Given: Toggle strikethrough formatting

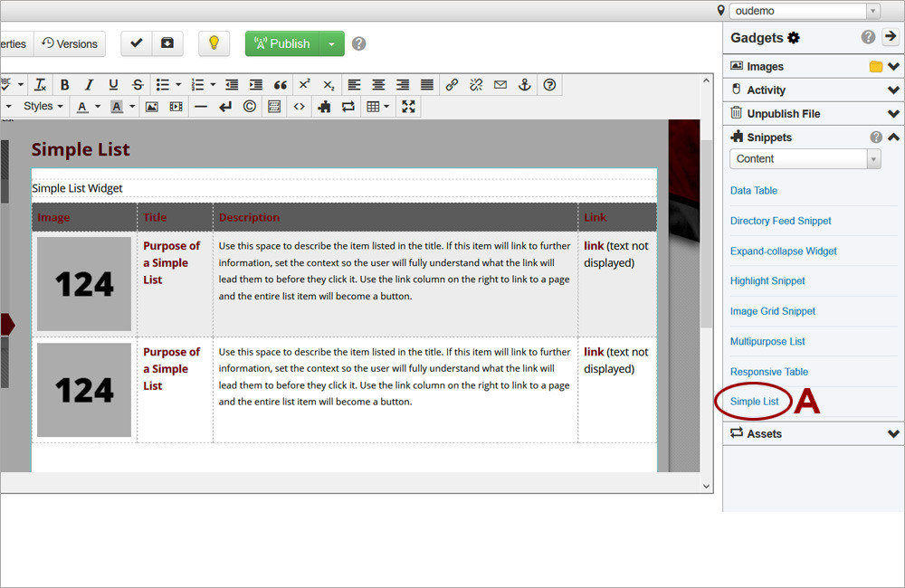Looking at the screenshot, I should (138, 85).
